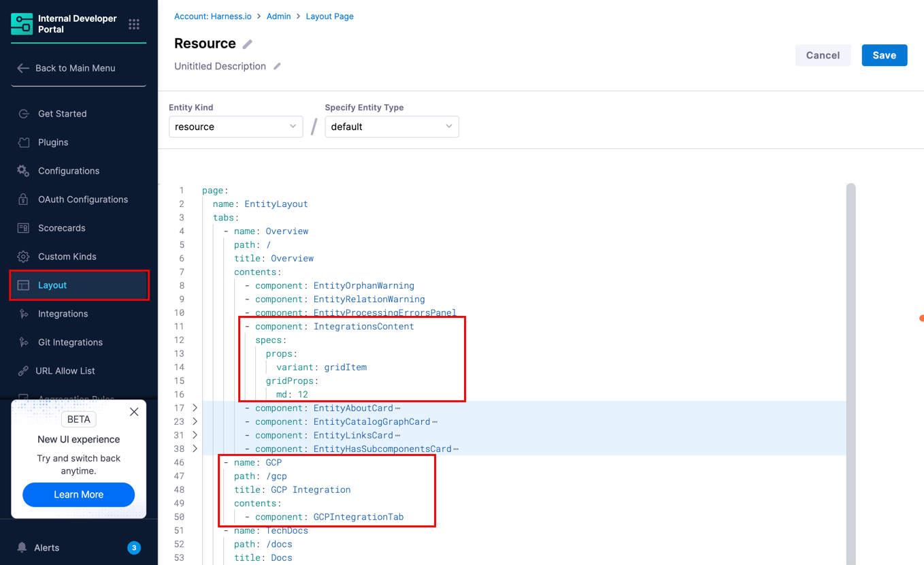Screen dimensions: 924x565
Task: Click the Layout panel icon
Action: click(x=23, y=285)
